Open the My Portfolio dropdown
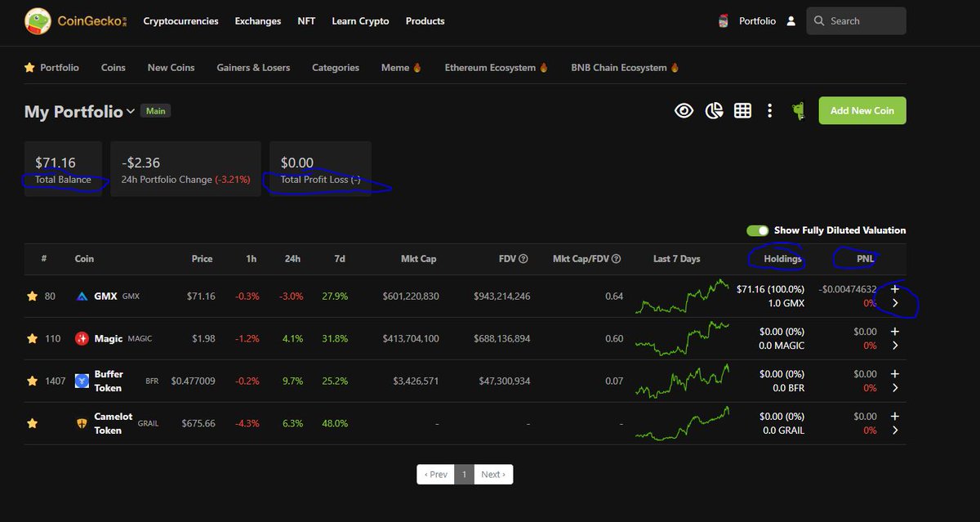 coord(79,112)
